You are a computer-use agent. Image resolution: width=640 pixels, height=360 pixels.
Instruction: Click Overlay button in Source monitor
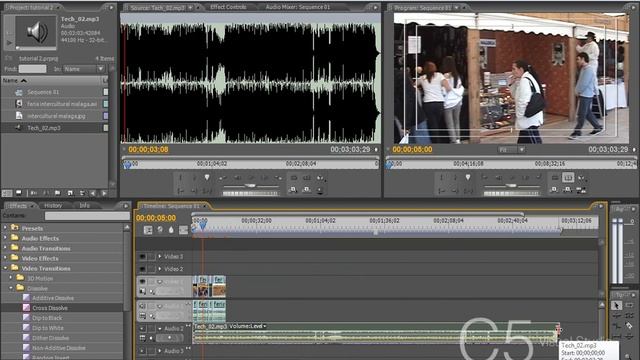307,190
